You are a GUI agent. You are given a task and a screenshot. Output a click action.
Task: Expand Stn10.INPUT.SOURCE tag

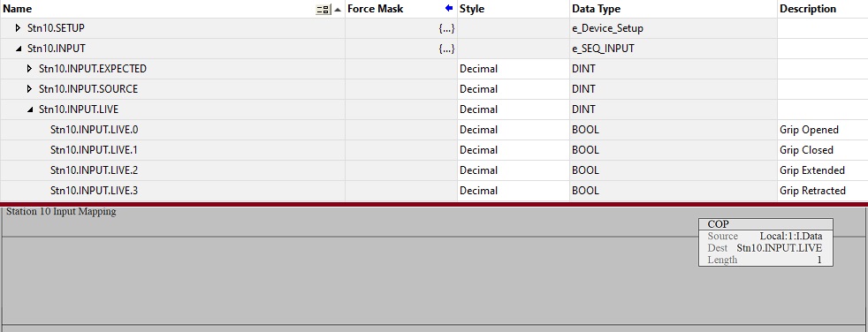pyautogui.click(x=29, y=89)
